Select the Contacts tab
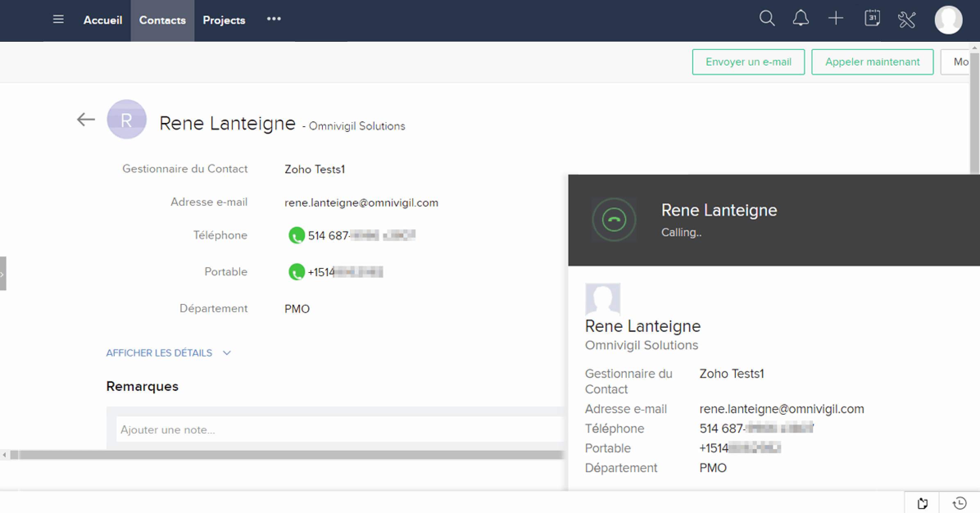The height and width of the screenshot is (513, 980). tap(162, 20)
